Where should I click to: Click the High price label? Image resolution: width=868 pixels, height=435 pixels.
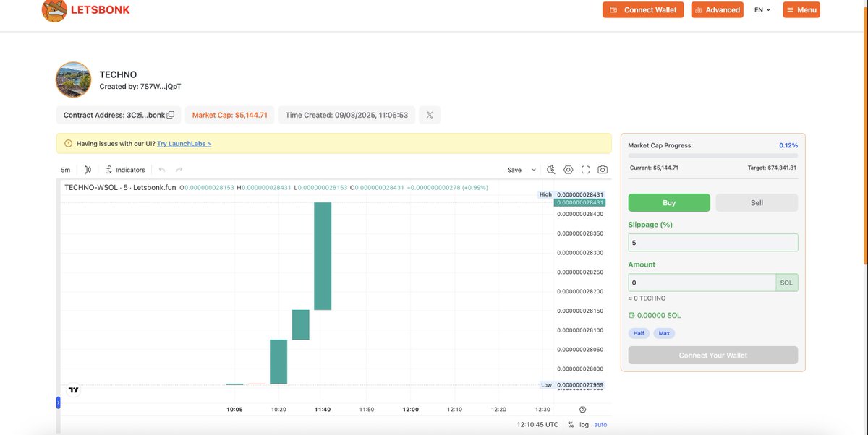click(545, 194)
